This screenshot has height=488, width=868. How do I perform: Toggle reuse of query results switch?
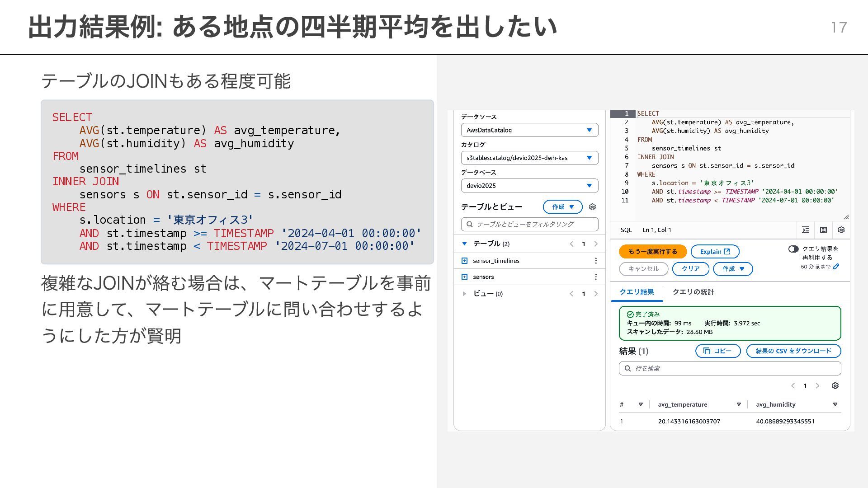tap(793, 249)
